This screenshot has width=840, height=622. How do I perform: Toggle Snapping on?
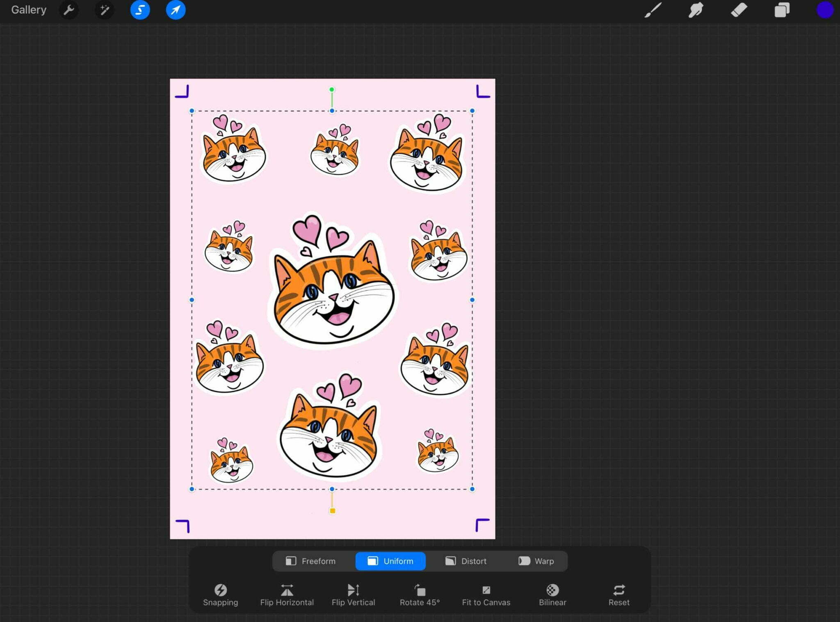click(221, 594)
